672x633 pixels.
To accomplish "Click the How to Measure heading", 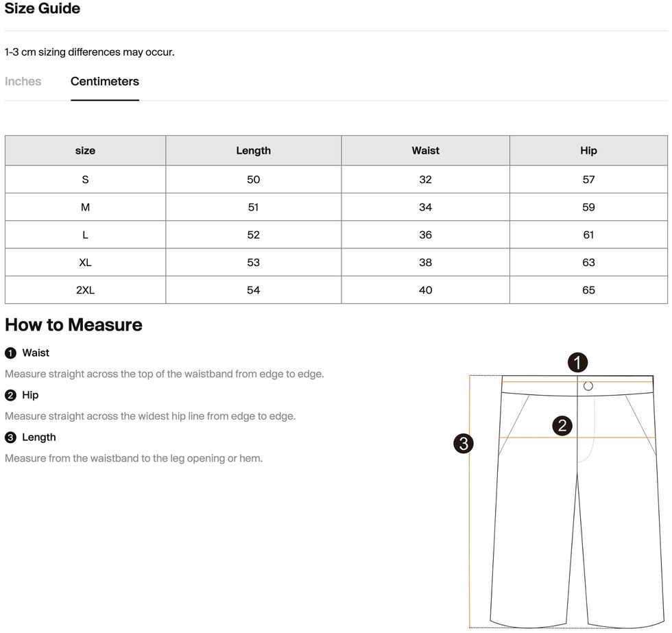I will point(73,325).
